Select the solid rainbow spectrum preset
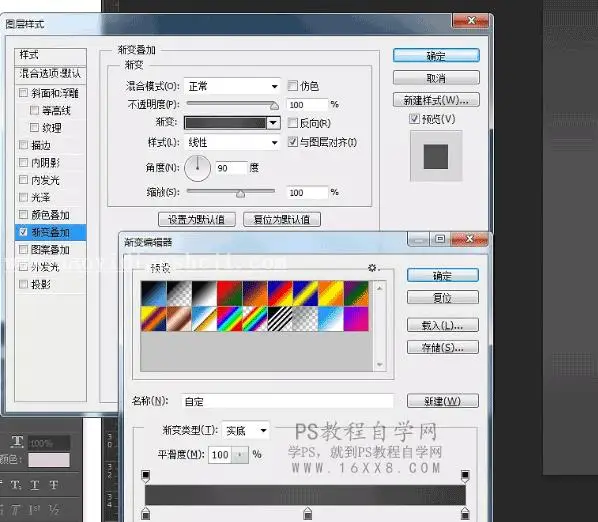Viewport: 598px width, 522px height. pyautogui.click(x=230, y=319)
